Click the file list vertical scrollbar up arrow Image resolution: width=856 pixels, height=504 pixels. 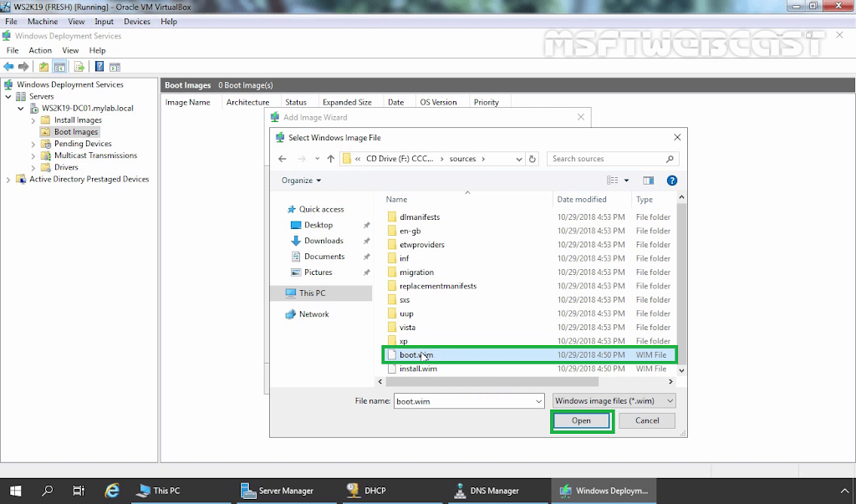click(x=681, y=197)
